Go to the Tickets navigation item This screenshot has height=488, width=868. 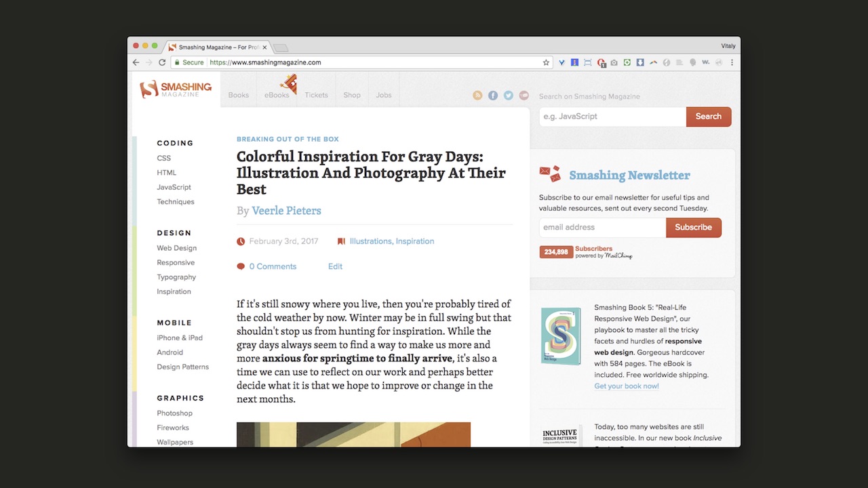pyautogui.click(x=316, y=95)
